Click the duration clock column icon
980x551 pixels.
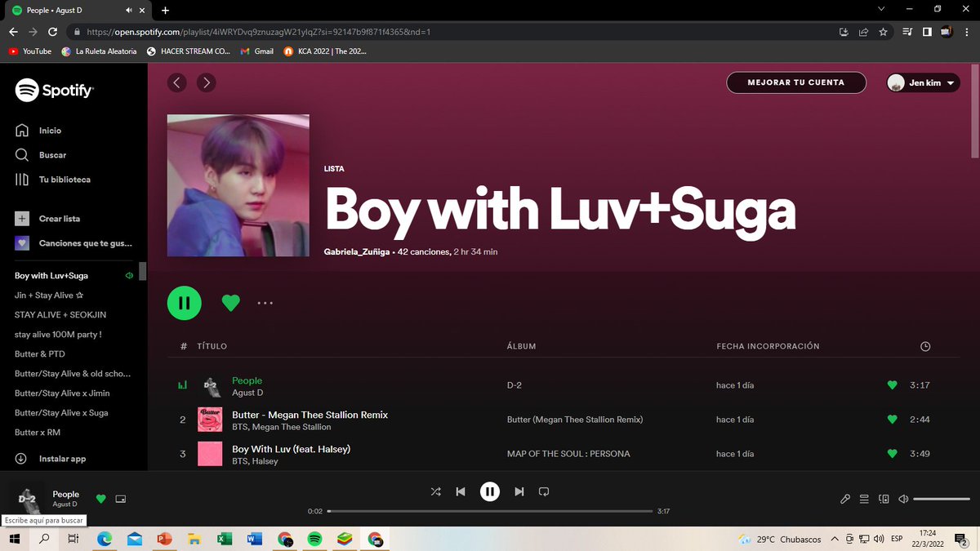tap(925, 346)
